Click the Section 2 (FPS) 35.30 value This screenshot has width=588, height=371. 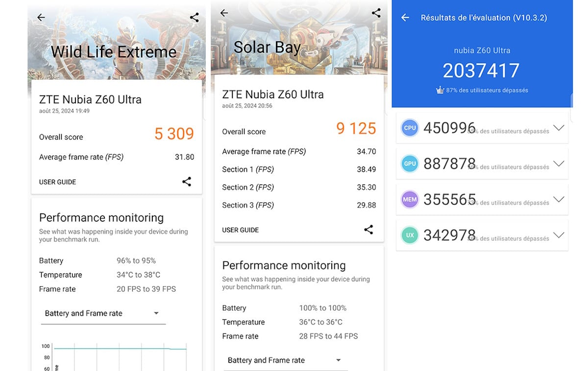point(367,187)
